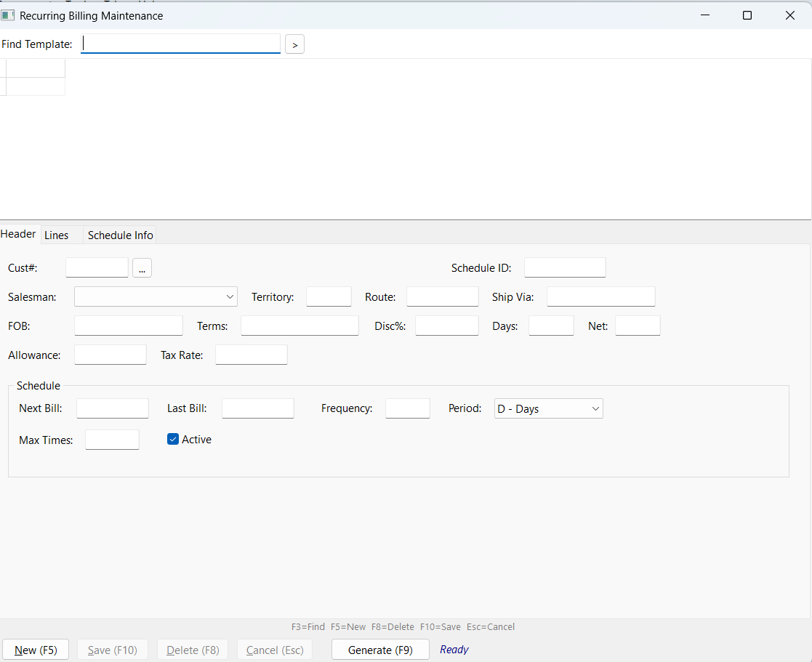
Task: Switch to the Schedule Info tab
Action: (x=119, y=235)
